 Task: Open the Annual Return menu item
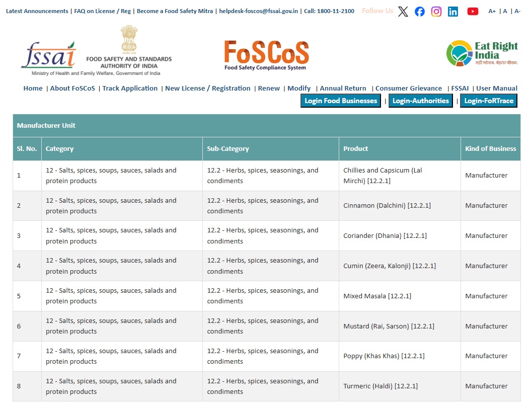point(343,89)
